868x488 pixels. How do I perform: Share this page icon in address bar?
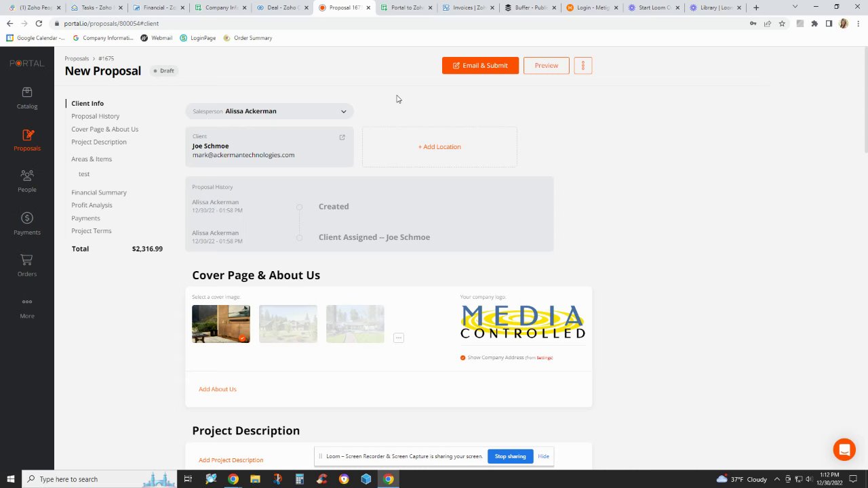click(x=768, y=23)
